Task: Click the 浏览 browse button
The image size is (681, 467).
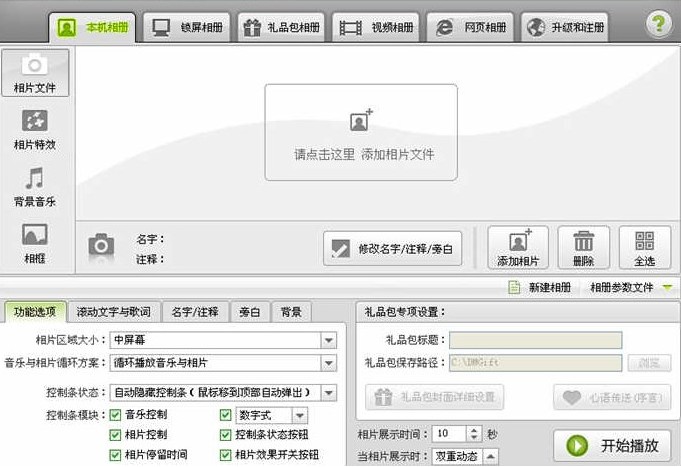Action: tap(649, 363)
